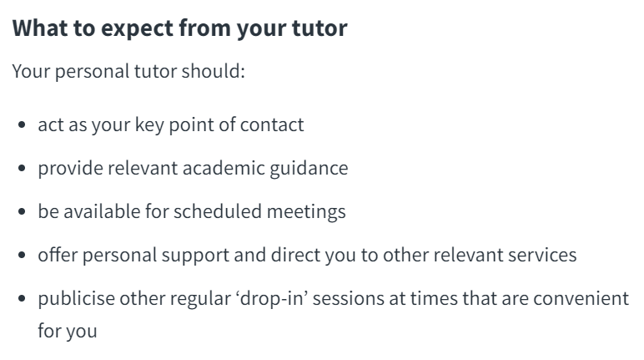Click the bullet dot before 'publicise other regular'
This screenshot has width=644, height=360.
click(23, 298)
